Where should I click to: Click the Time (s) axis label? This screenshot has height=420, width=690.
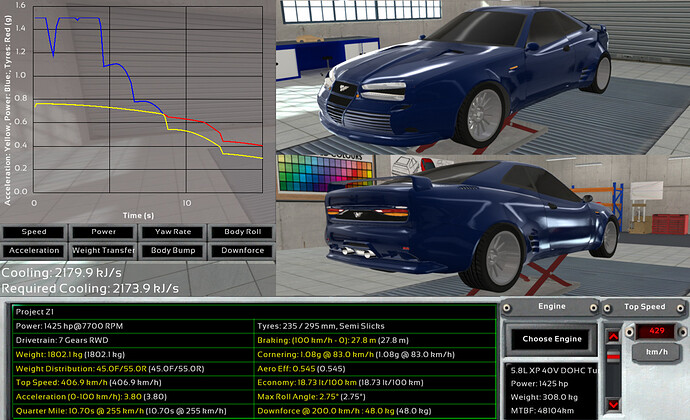(x=138, y=215)
